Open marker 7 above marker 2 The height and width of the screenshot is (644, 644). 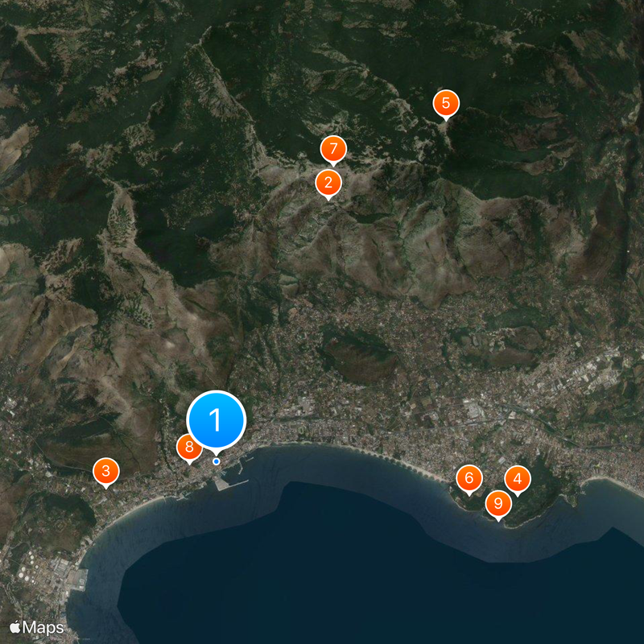coord(333,149)
